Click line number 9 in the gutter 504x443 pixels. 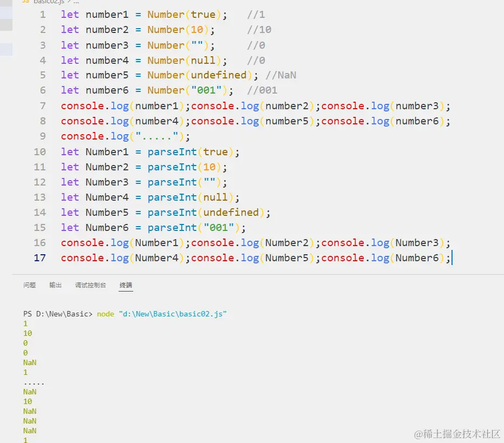pyautogui.click(x=43, y=136)
